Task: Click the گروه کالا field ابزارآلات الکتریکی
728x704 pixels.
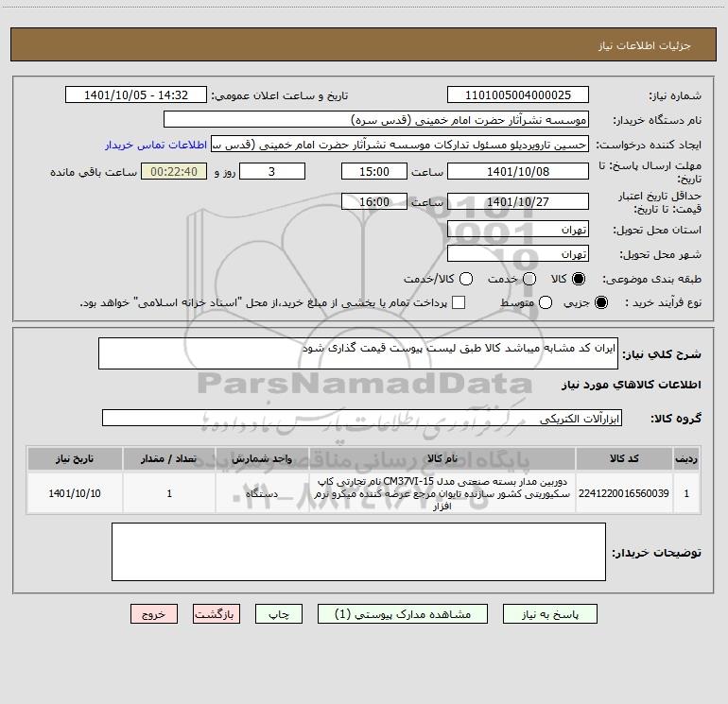Action: [362, 418]
